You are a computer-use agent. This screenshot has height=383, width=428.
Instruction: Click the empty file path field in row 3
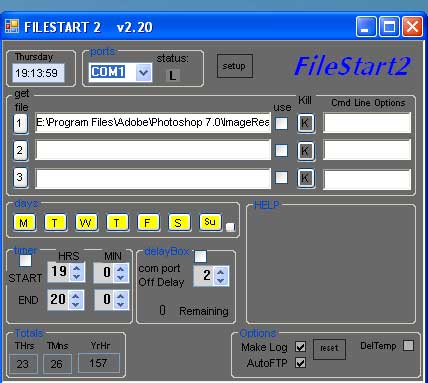[153, 178]
